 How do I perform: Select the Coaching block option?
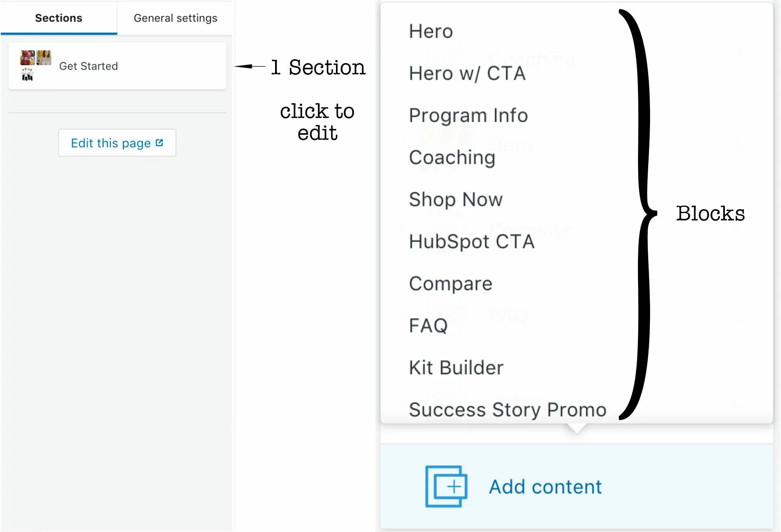tap(452, 157)
